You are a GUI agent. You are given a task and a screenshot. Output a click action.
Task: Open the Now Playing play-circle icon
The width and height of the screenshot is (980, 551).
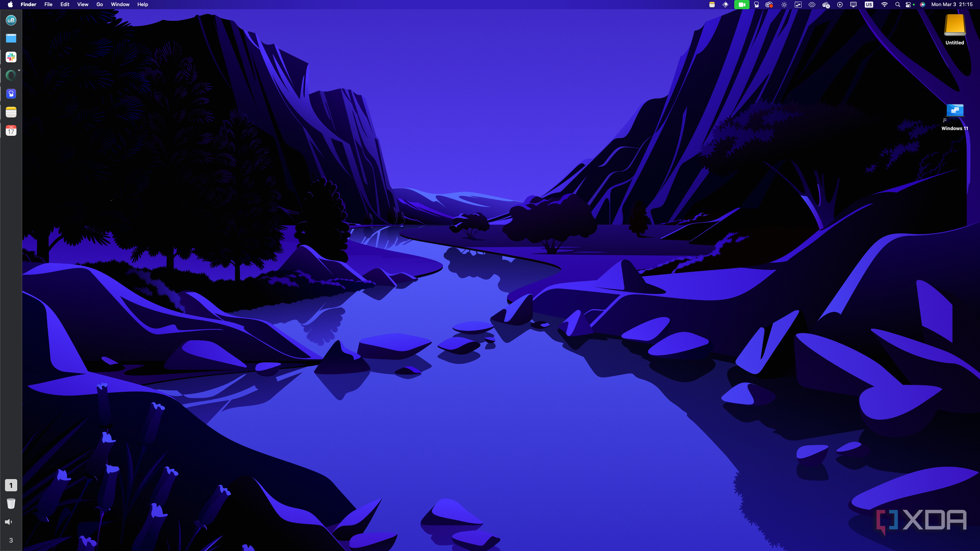coord(840,5)
